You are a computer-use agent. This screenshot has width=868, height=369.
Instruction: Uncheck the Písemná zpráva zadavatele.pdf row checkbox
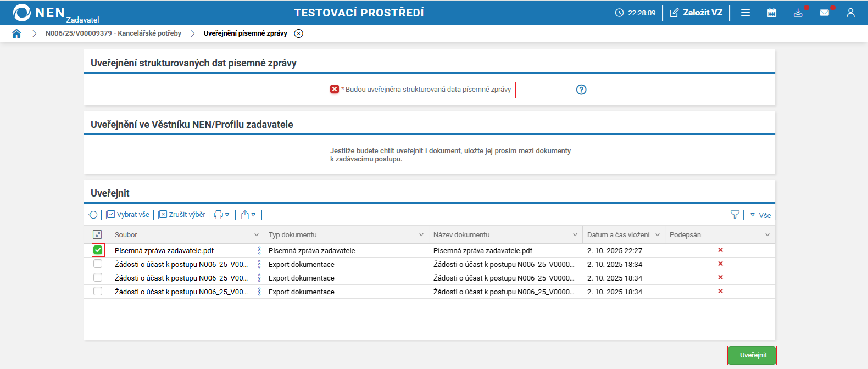tap(98, 250)
